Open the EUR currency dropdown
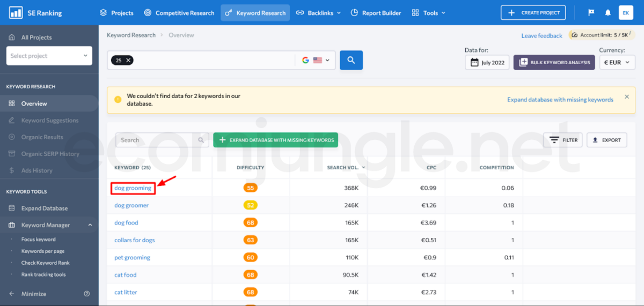Screen dimensions: 644x306 [617, 62]
